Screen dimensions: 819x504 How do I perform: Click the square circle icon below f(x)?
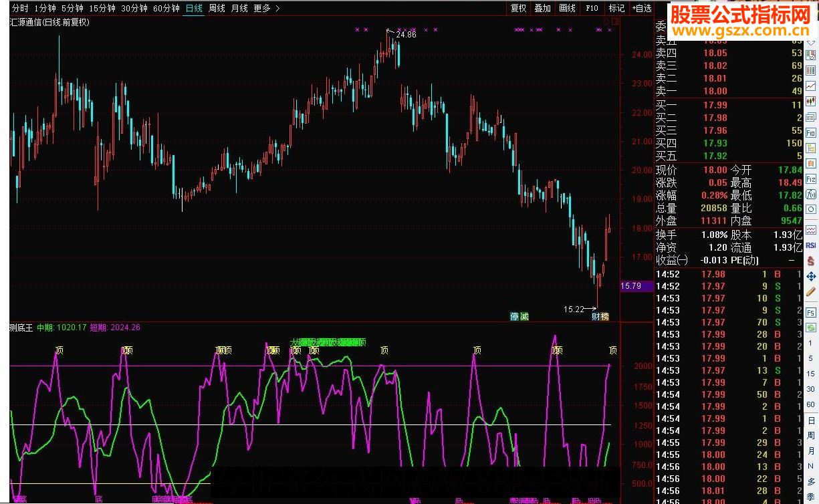811,210
